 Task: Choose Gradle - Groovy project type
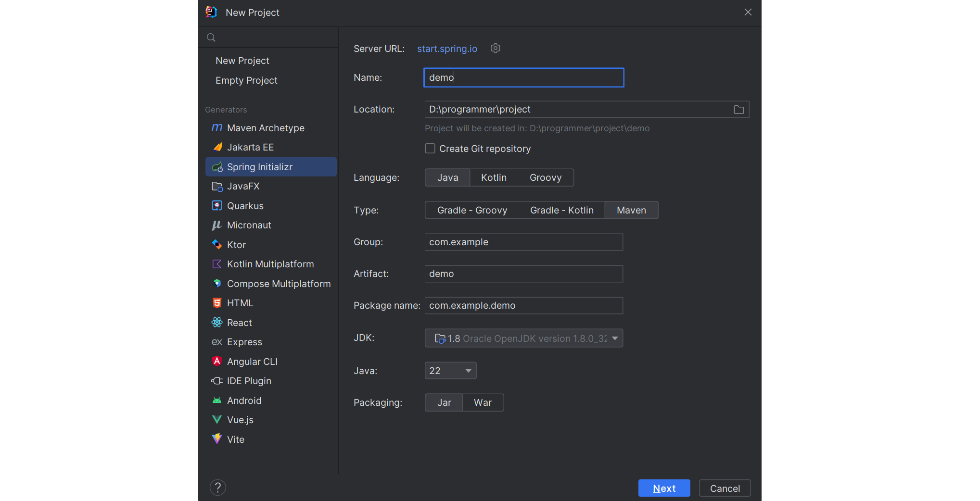click(472, 210)
